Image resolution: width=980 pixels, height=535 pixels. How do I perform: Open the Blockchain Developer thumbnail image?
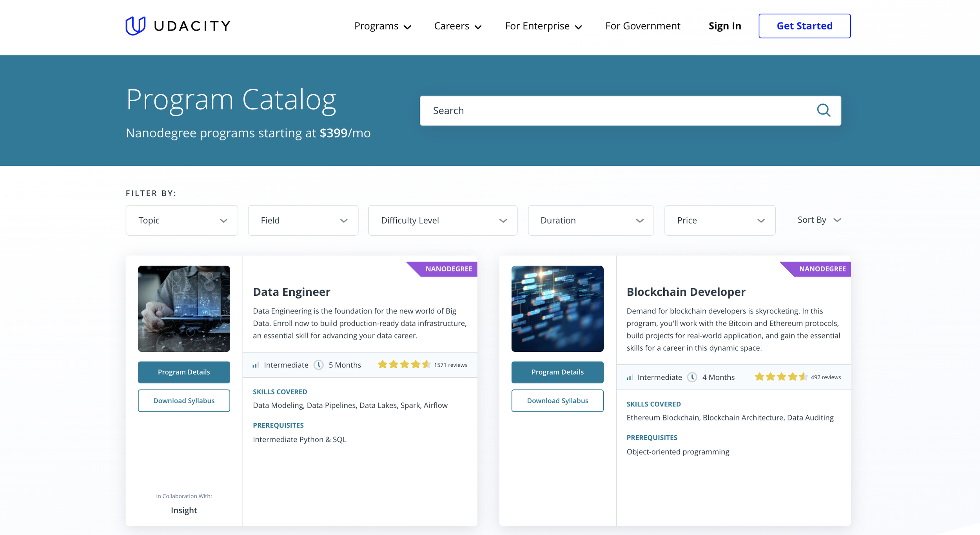click(557, 309)
